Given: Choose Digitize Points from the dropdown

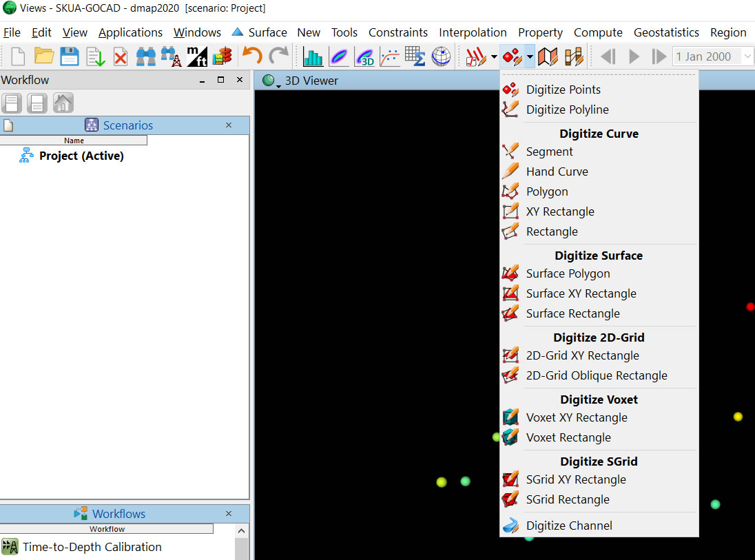Looking at the screenshot, I should point(563,90).
